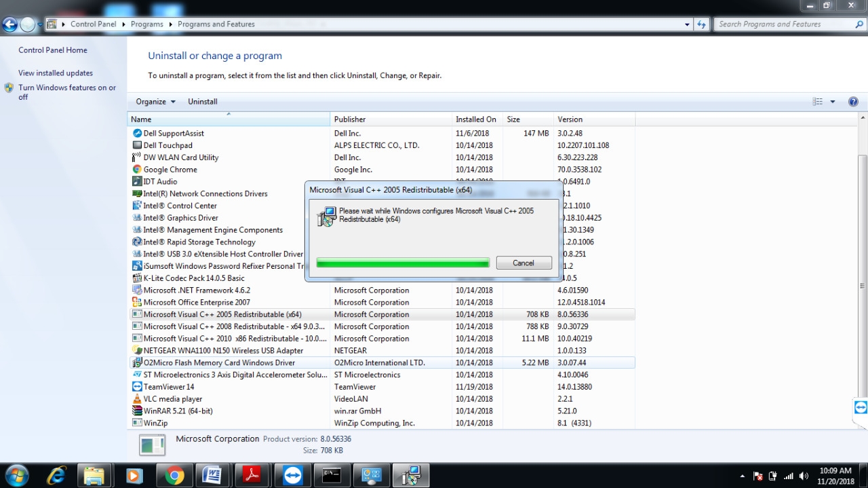Open the Organize dropdown menu
Image resolution: width=868 pixels, height=488 pixels.
click(155, 102)
